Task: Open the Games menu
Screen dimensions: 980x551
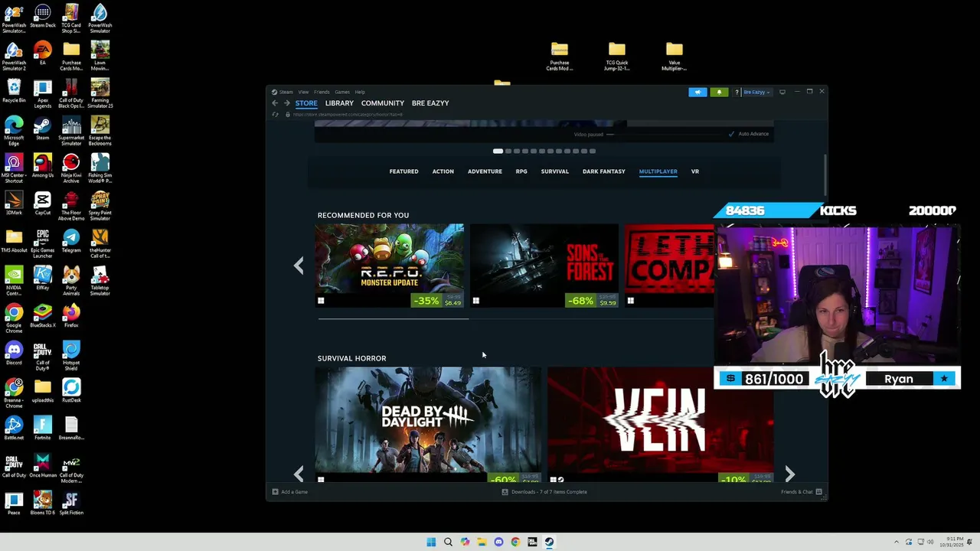Action: pos(342,92)
